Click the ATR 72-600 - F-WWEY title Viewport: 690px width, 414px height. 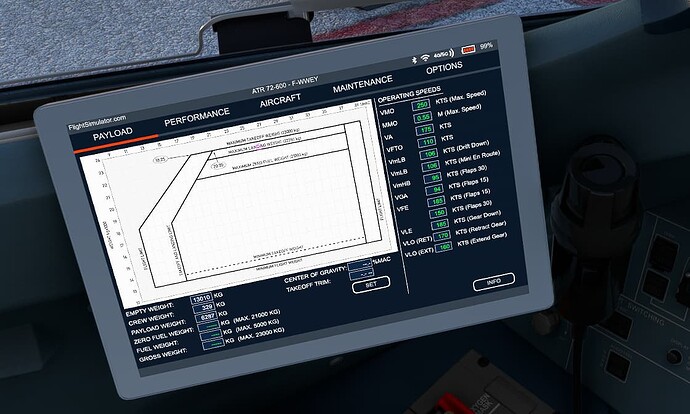[x=285, y=85]
